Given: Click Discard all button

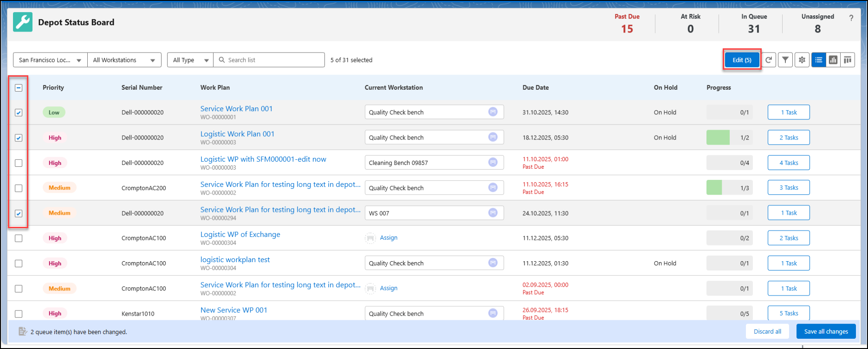Looking at the screenshot, I should pos(767,331).
